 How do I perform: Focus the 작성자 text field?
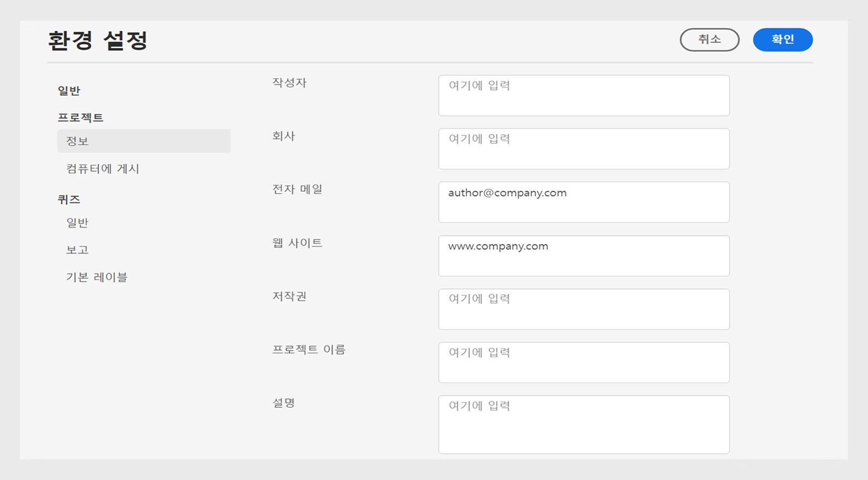[x=583, y=96]
